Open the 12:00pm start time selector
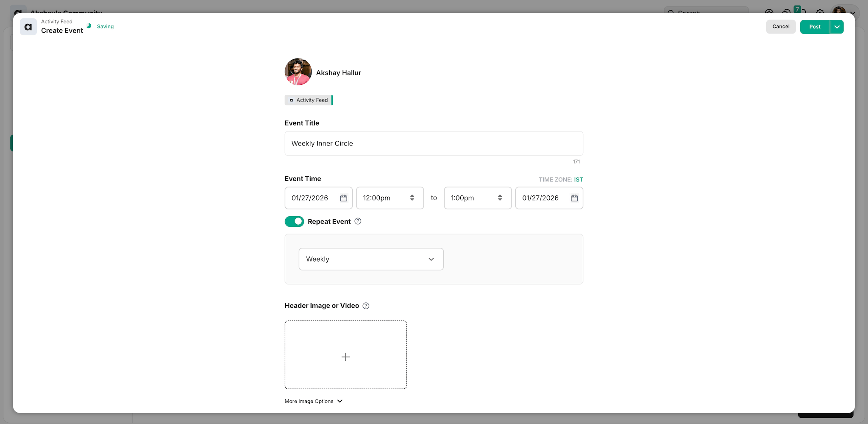The width and height of the screenshot is (868, 424). tap(389, 198)
